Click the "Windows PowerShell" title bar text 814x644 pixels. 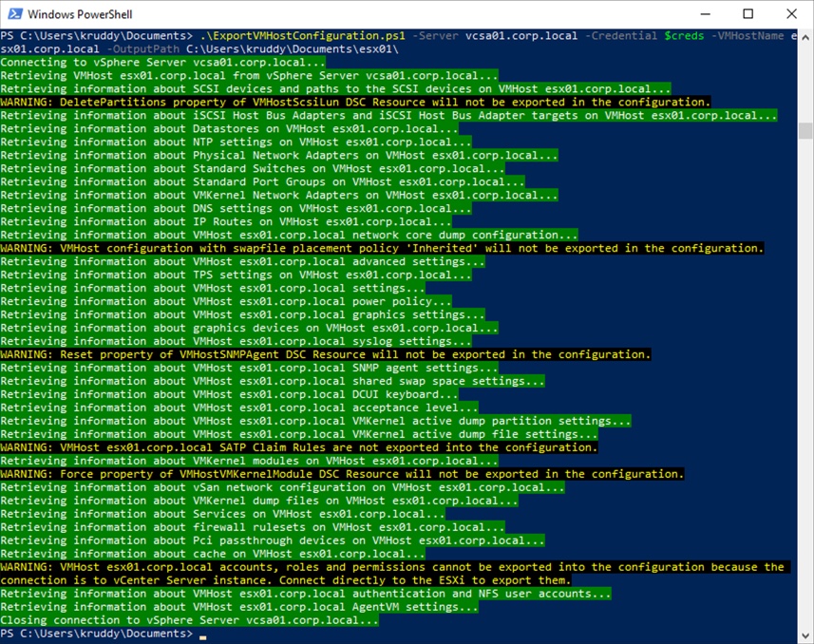point(80,14)
